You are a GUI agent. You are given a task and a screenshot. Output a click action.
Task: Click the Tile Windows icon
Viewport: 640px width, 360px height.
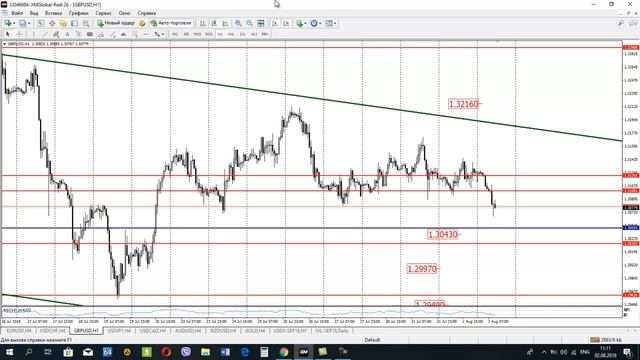260,23
